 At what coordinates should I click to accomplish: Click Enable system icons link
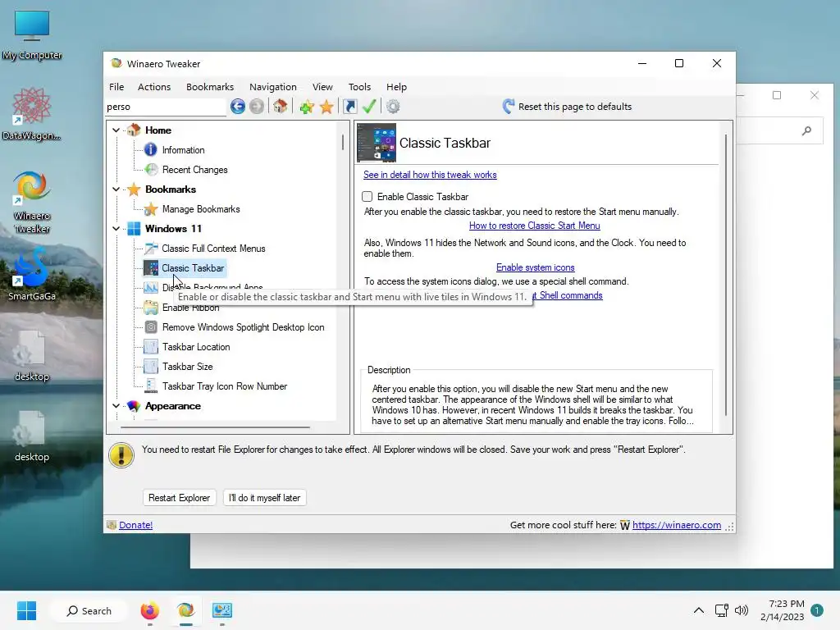[x=535, y=267]
